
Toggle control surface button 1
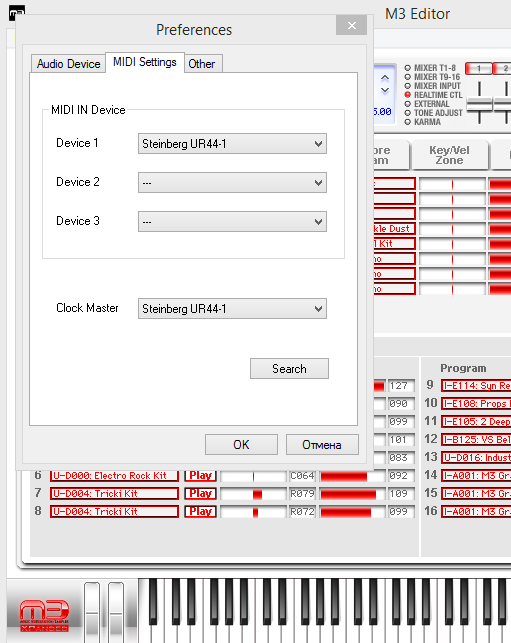pyautogui.click(x=478, y=68)
